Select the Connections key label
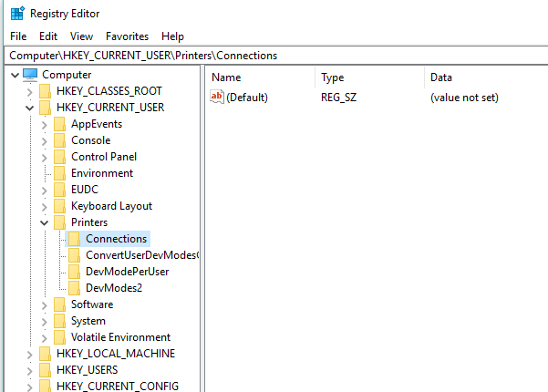This screenshot has height=392, width=548. click(x=117, y=239)
